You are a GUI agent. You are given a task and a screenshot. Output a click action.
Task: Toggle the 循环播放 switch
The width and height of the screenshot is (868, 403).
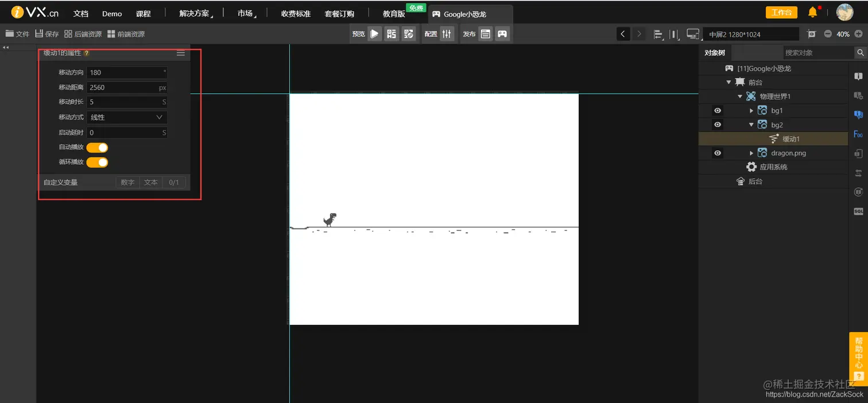(x=97, y=162)
